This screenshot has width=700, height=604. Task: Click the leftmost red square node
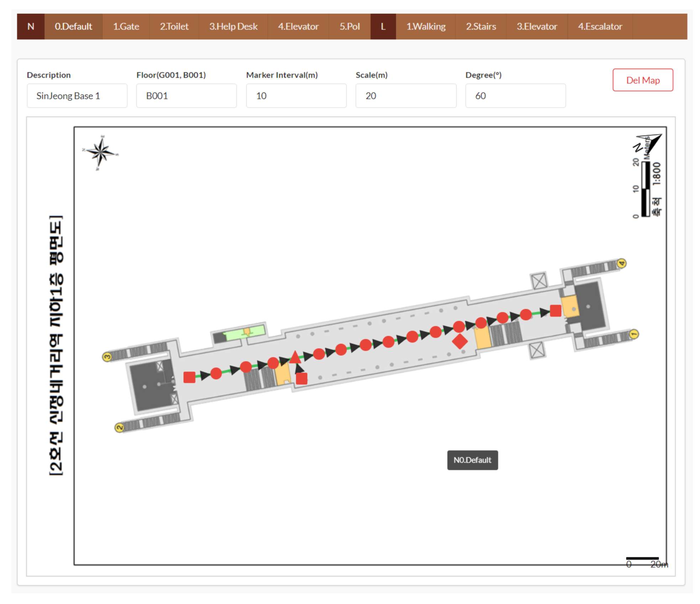(189, 377)
